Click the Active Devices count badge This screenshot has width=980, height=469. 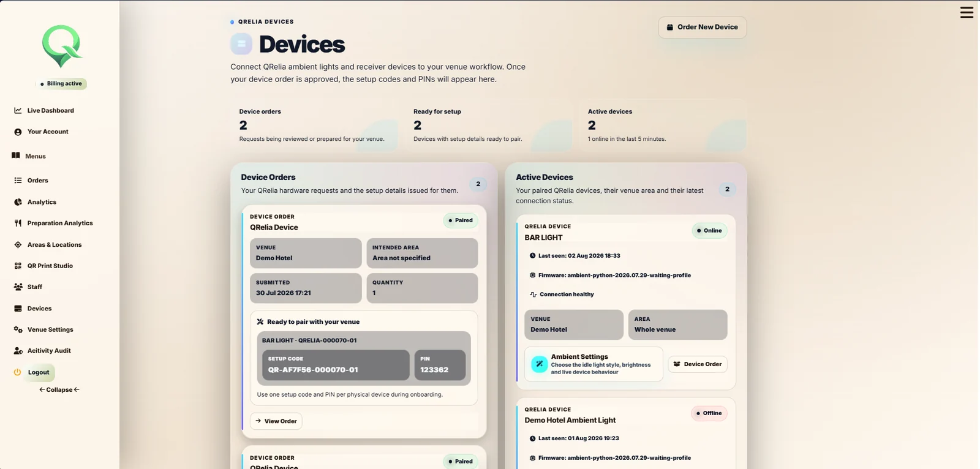point(727,189)
